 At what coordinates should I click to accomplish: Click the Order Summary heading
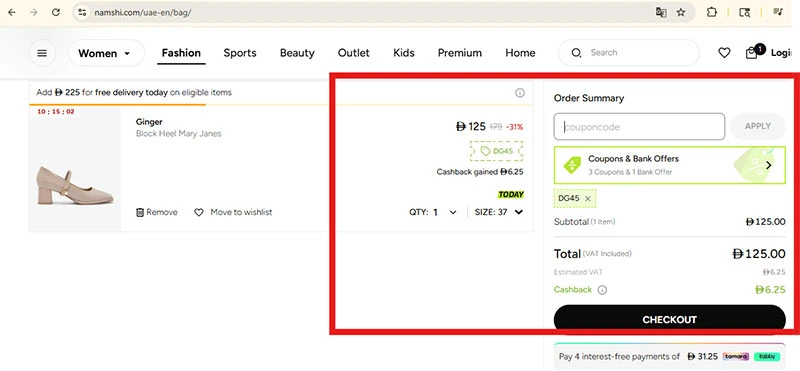pos(589,98)
